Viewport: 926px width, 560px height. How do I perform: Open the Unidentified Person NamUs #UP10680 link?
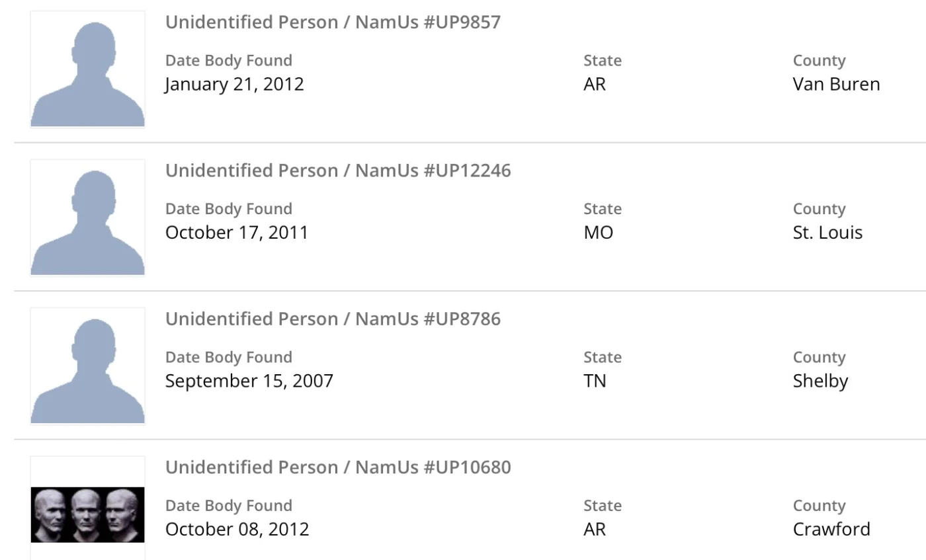pos(338,467)
